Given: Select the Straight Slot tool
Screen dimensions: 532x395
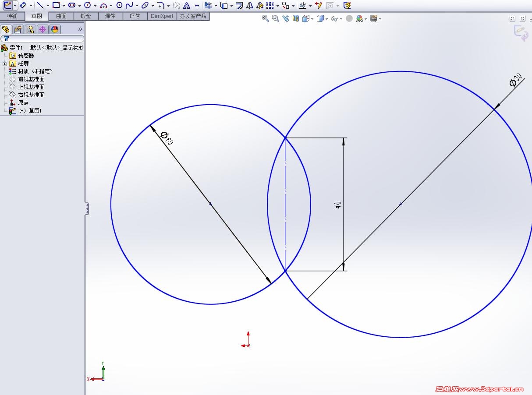Looking at the screenshot, I should tap(72, 5).
